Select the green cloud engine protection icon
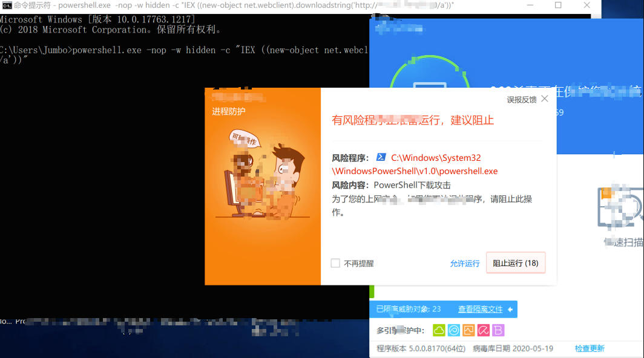 pos(439,330)
